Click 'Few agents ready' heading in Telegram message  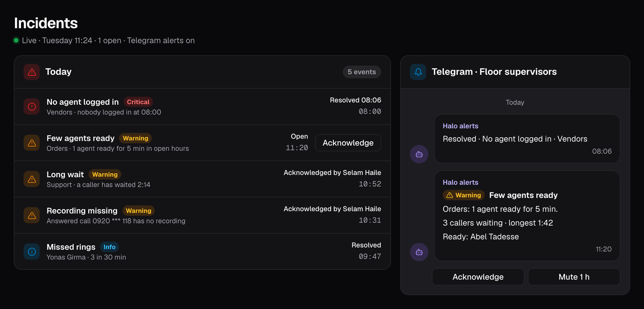(523, 195)
